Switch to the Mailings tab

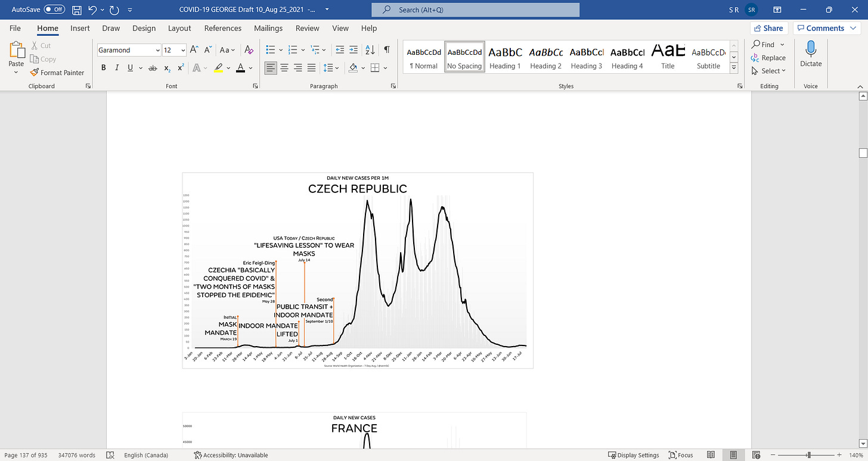tap(268, 28)
